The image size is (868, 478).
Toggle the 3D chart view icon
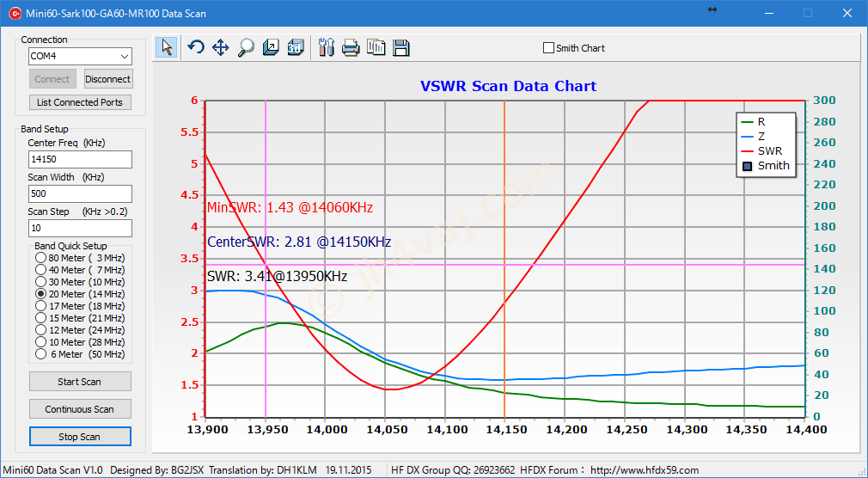(x=296, y=47)
